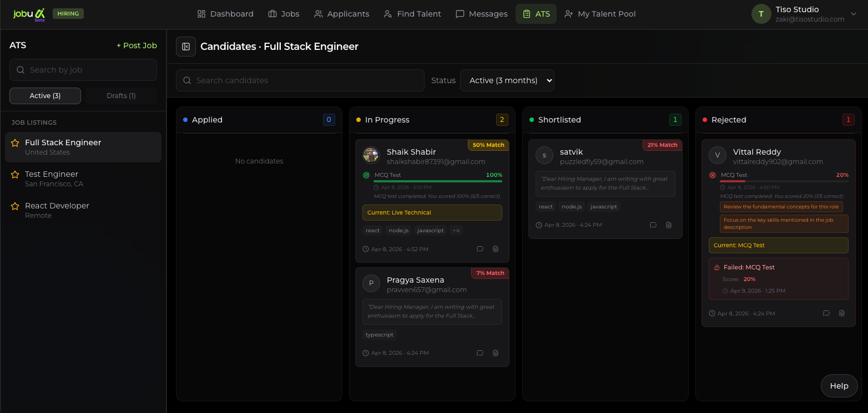Open document icon on Vittal Reddy card
The width and height of the screenshot is (868, 413).
[x=842, y=313]
